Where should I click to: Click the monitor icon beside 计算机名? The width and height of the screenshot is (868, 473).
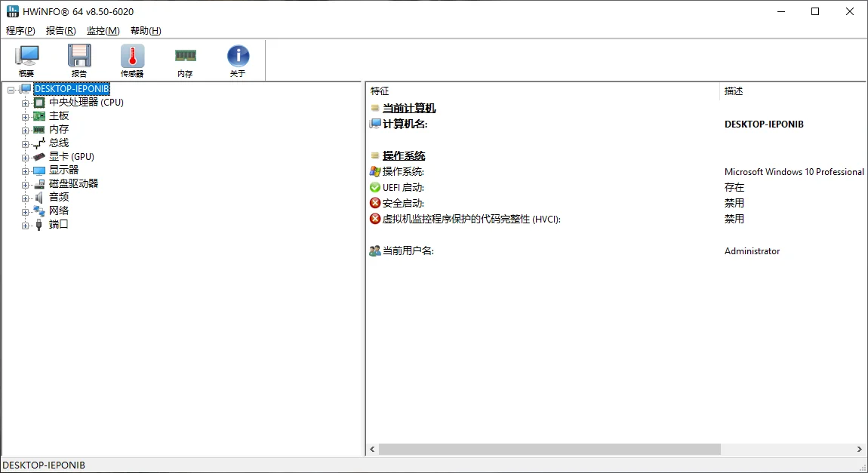click(x=375, y=124)
